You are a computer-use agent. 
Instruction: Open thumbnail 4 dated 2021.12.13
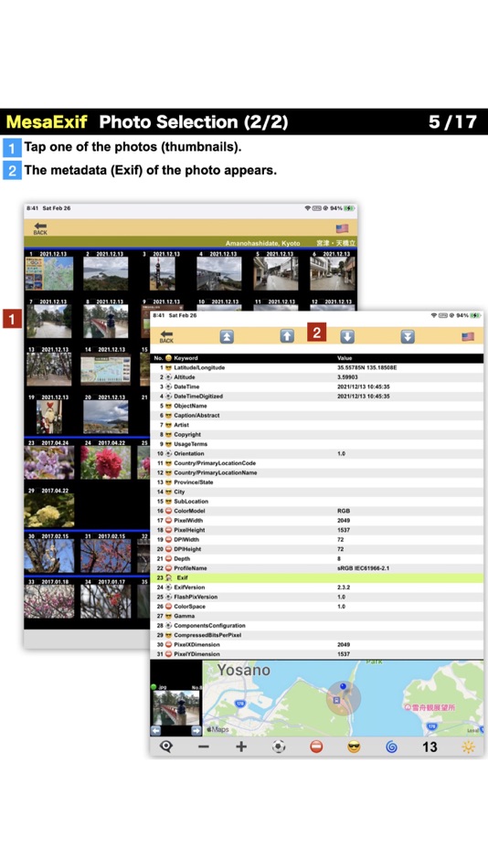[x=219, y=273]
